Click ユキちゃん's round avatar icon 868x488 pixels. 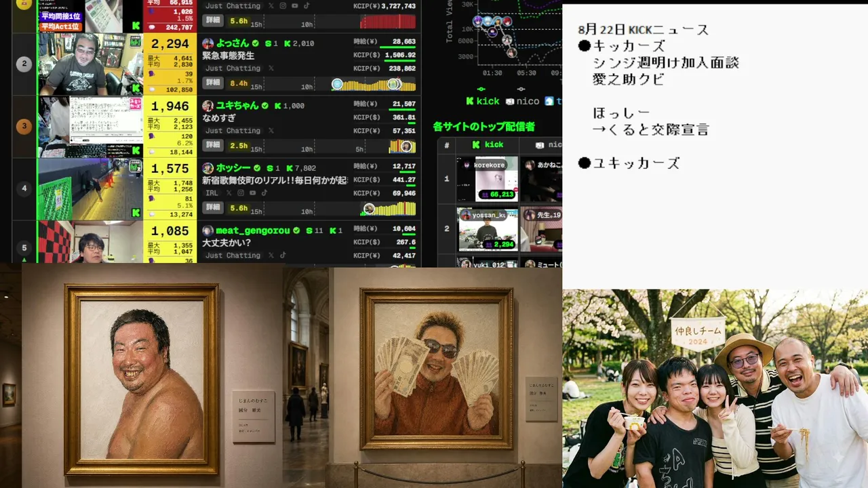208,106
